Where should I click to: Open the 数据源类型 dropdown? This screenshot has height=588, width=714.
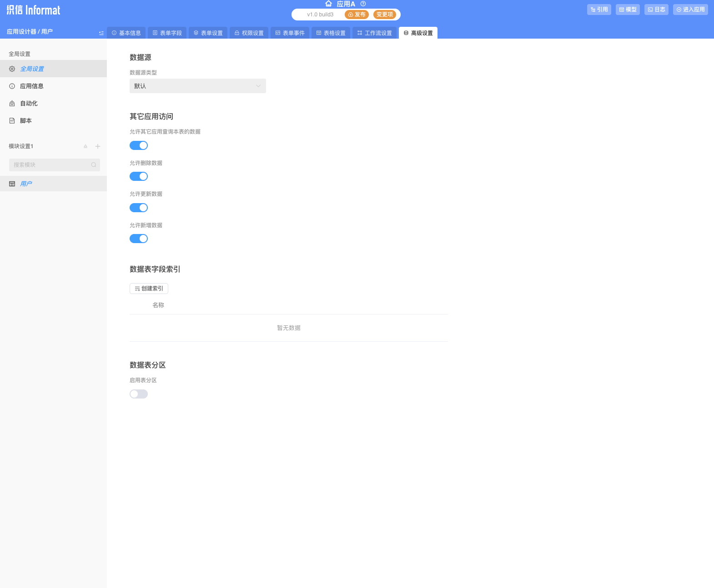pos(197,86)
